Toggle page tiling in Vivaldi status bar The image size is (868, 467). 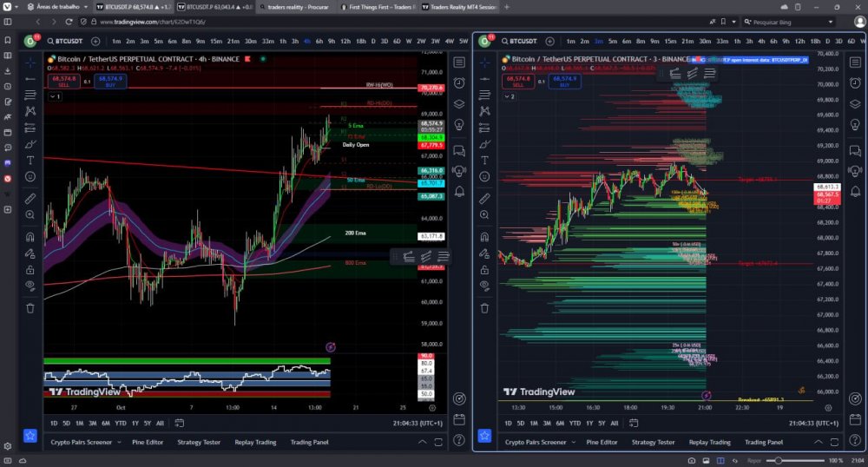tap(720, 460)
